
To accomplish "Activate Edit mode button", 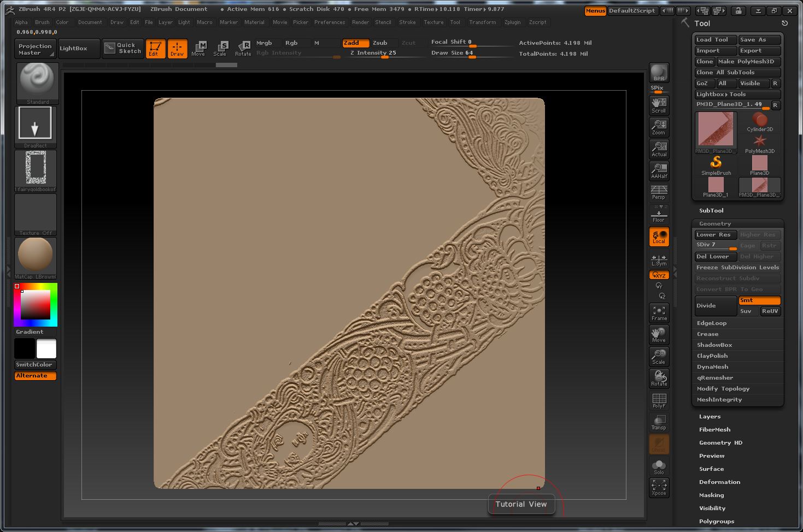I will [x=155, y=48].
